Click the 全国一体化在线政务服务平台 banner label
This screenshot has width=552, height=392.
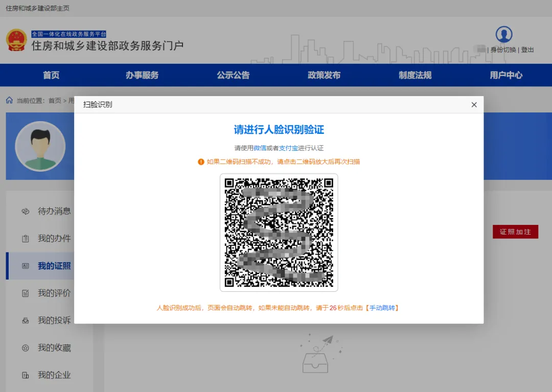coord(68,34)
